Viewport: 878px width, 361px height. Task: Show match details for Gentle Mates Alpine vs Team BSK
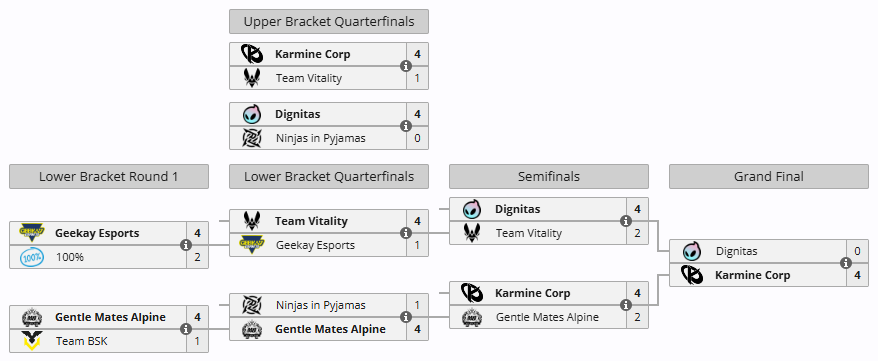point(186,329)
